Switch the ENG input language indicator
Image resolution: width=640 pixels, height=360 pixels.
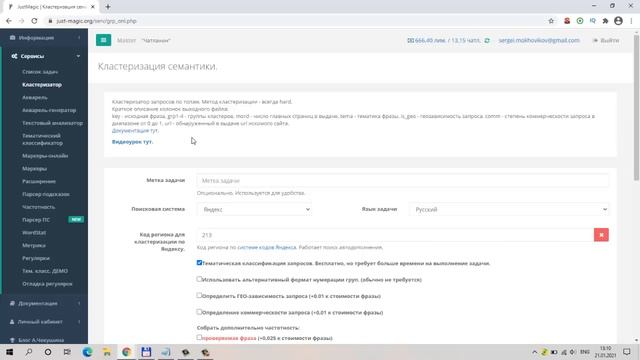585,352
